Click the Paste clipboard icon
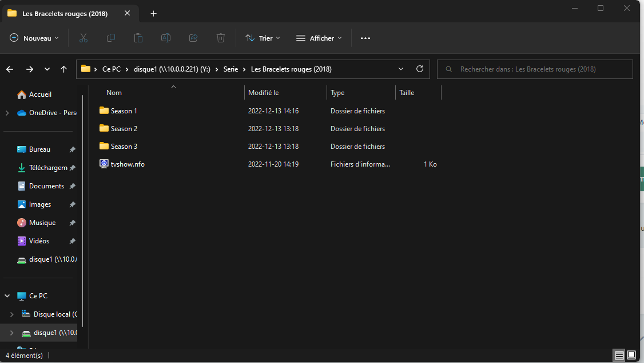 point(138,38)
